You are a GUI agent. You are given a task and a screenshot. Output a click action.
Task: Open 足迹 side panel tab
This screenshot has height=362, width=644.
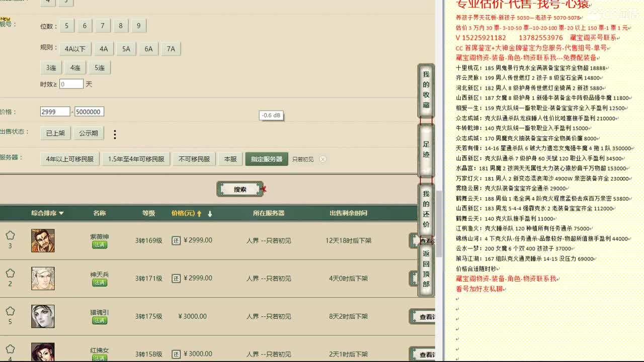(x=426, y=149)
